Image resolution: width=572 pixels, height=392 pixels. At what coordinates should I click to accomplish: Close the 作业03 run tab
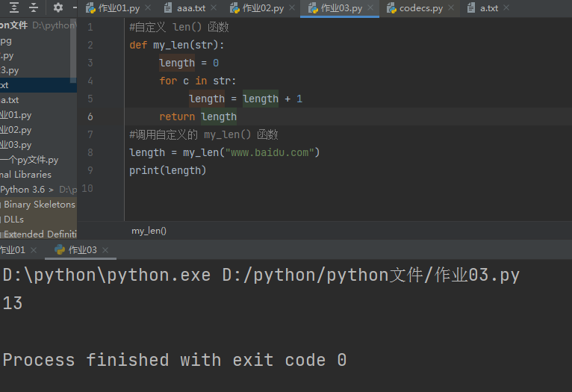[105, 250]
